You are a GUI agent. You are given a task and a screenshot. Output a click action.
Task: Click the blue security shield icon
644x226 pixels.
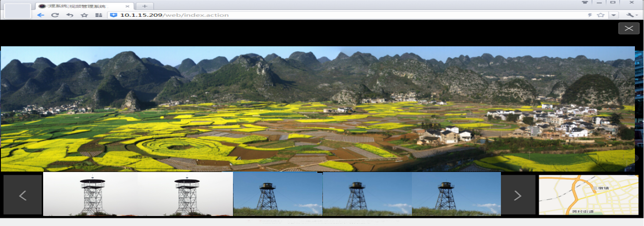114,15
